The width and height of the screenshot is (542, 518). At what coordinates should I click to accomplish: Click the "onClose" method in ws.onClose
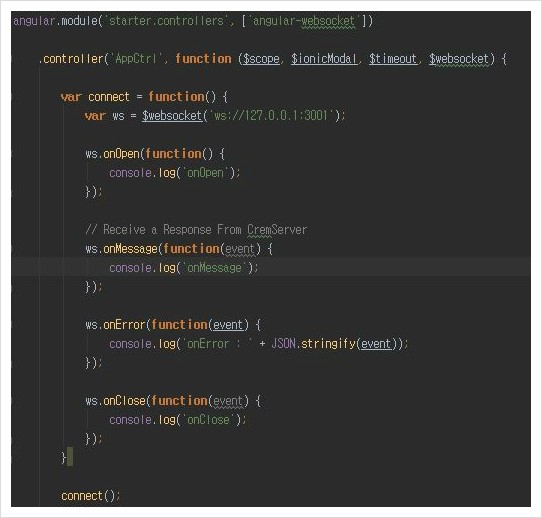click(x=124, y=401)
